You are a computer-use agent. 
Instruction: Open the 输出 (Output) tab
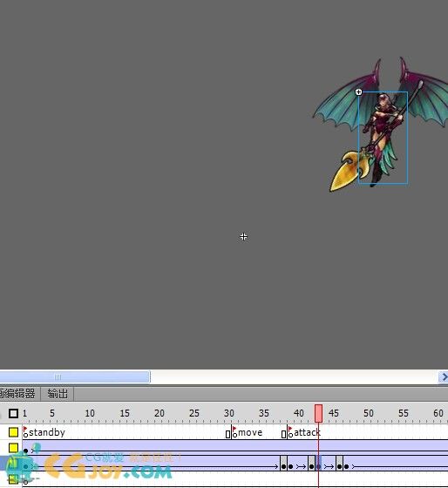(x=58, y=394)
